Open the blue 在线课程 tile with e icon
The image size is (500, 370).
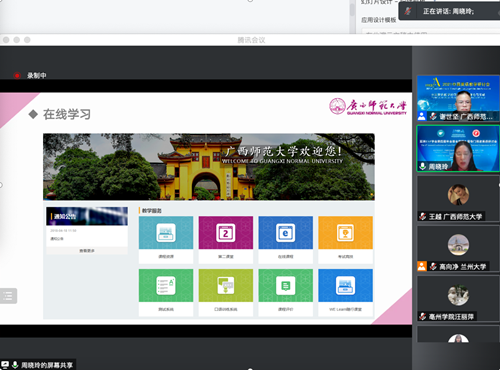(x=285, y=239)
